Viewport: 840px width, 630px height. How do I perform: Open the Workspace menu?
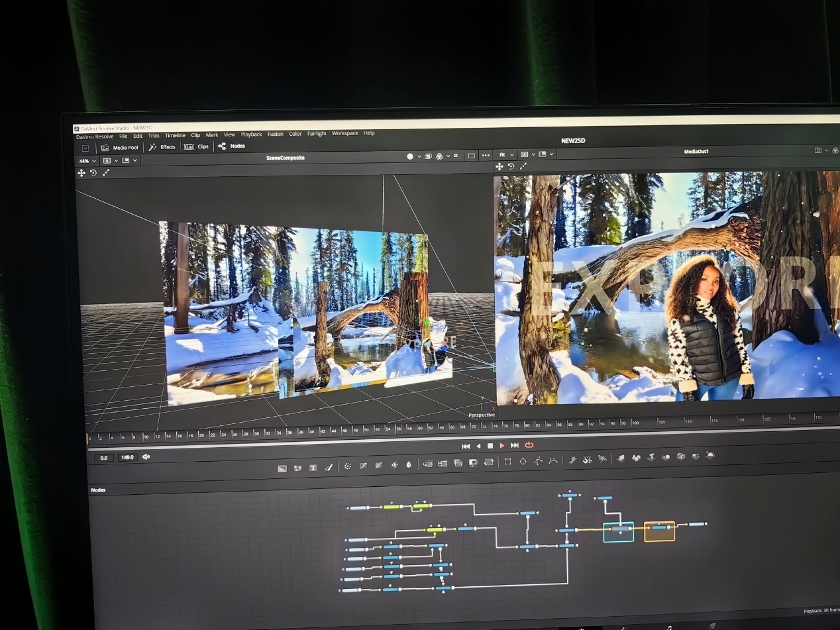point(344,133)
